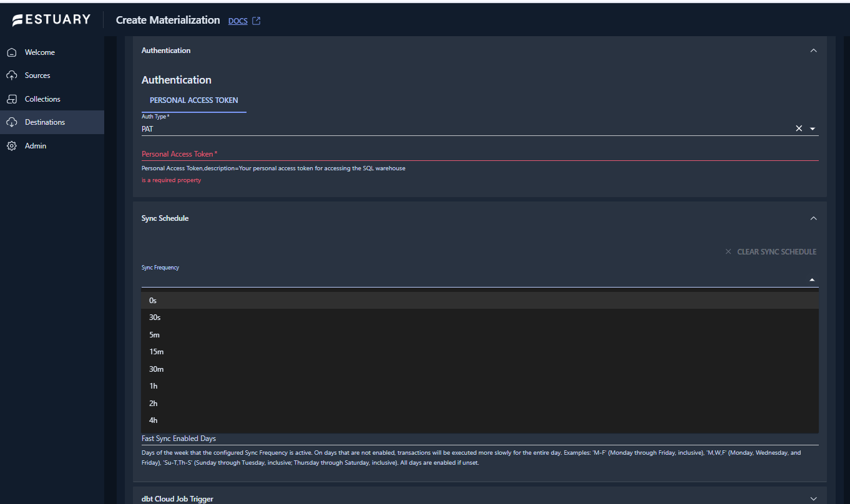Clear the Auth Type PAT value
Screen dimensions: 850x504
[x=799, y=128]
